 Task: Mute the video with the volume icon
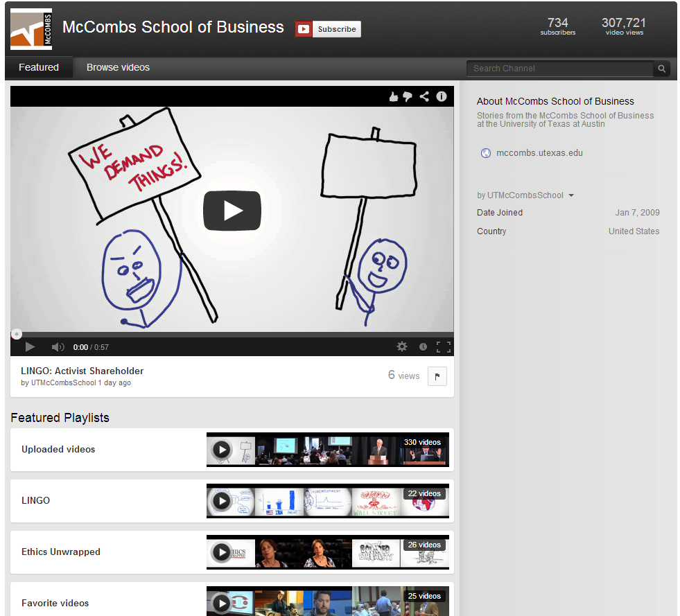[58, 346]
